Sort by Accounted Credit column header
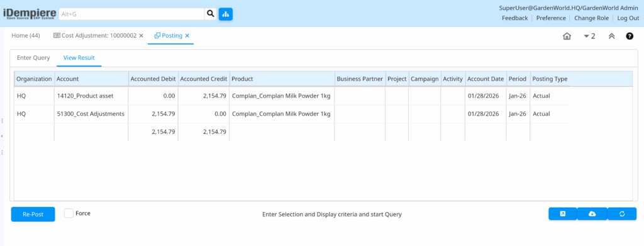Viewport: 644px width, 246px height. point(204,79)
